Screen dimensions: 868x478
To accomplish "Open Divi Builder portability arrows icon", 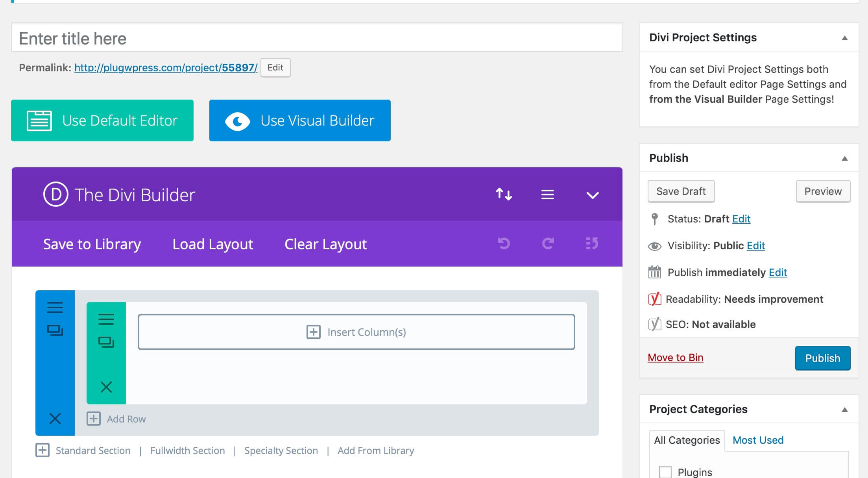I will point(504,194).
